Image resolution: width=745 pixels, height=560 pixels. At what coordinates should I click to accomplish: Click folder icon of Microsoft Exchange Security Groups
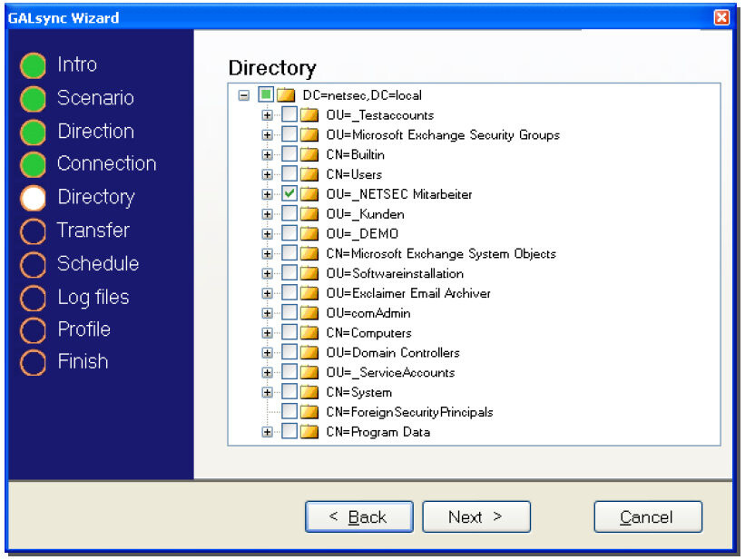[x=309, y=135]
